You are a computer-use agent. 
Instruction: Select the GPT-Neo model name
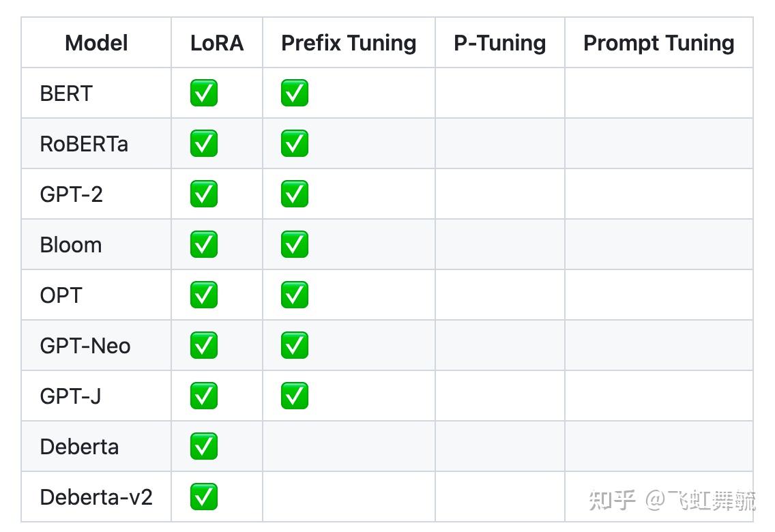85,346
